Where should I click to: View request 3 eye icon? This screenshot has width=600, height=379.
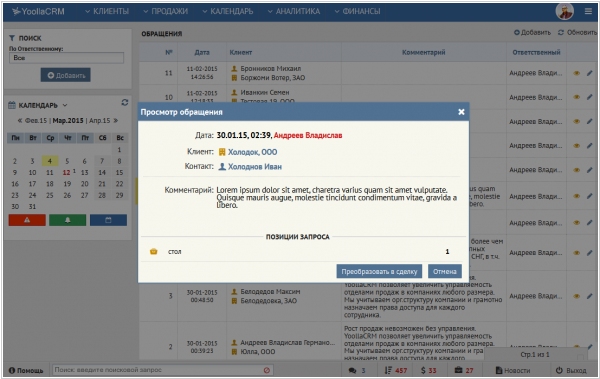point(576,296)
